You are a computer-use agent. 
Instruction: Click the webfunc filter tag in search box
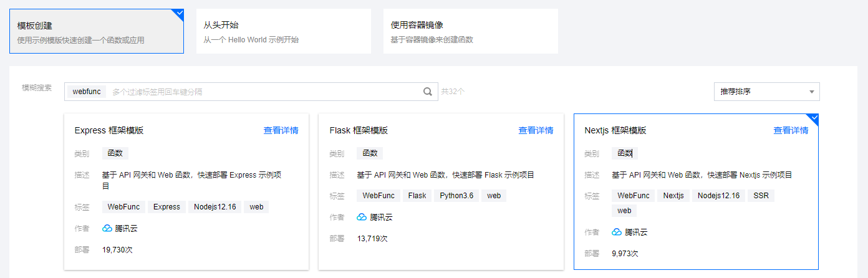87,92
